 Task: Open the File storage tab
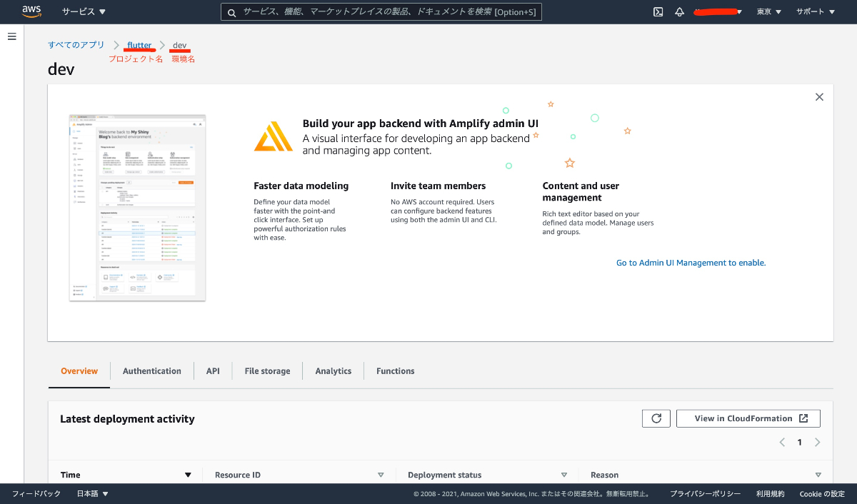click(x=267, y=371)
